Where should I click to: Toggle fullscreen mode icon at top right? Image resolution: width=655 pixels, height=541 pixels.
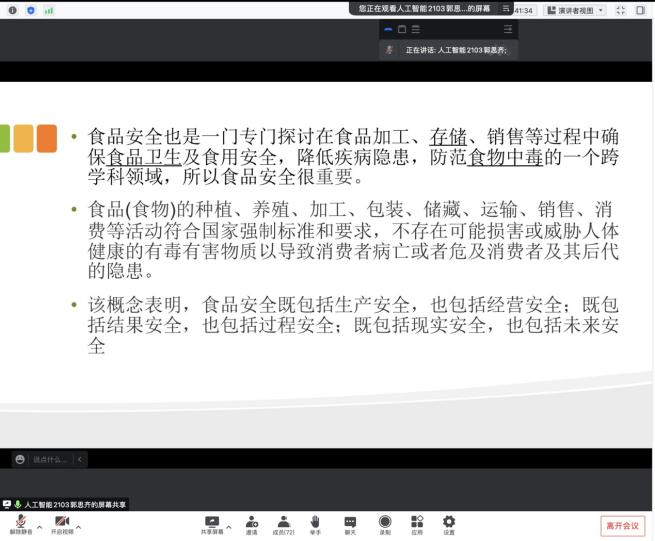[x=620, y=10]
